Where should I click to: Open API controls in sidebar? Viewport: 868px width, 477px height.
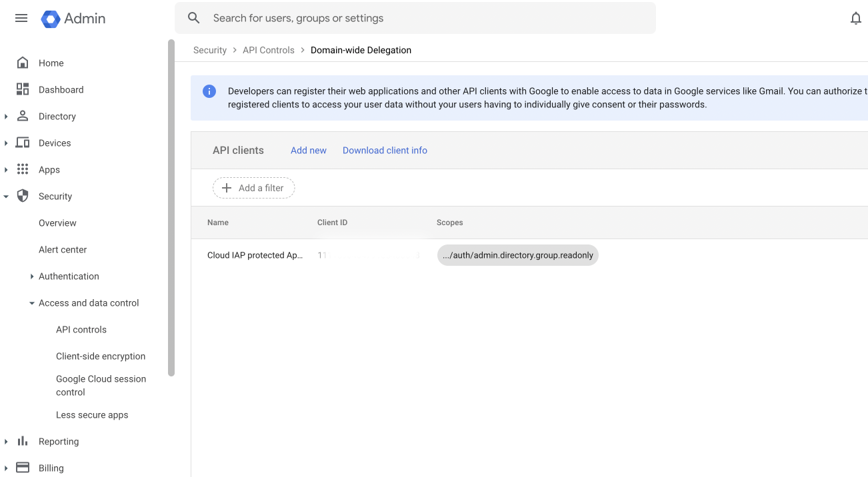tap(81, 329)
